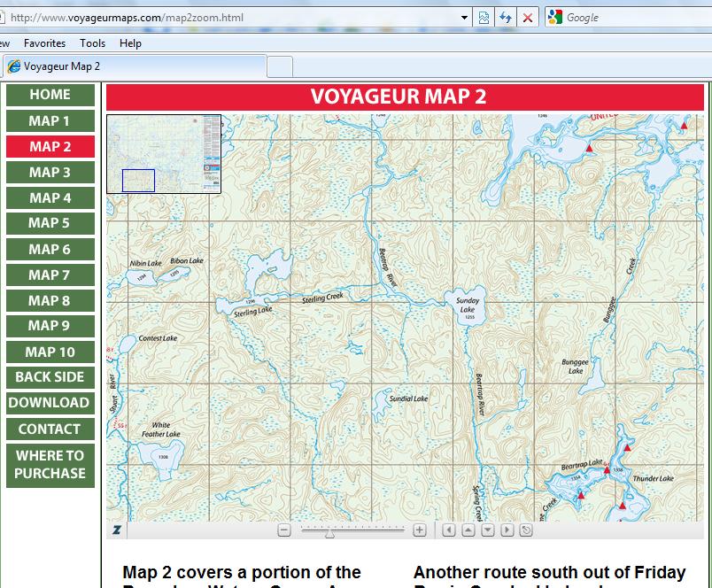The width and height of the screenshot is (712, 588).
Task: Pan the map down with the arrow button
Action: 488,530
